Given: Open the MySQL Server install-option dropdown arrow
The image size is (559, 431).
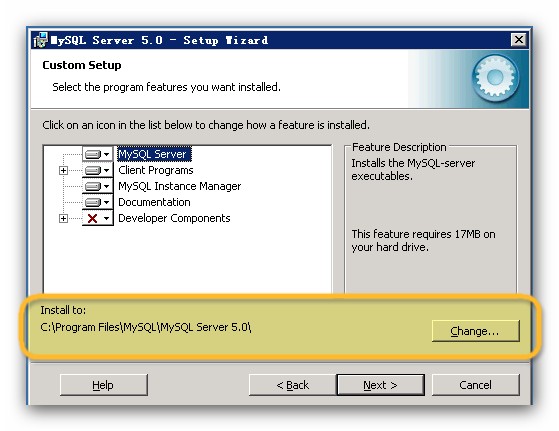Looking at the screenshot, I should click(x=107, y=155).
